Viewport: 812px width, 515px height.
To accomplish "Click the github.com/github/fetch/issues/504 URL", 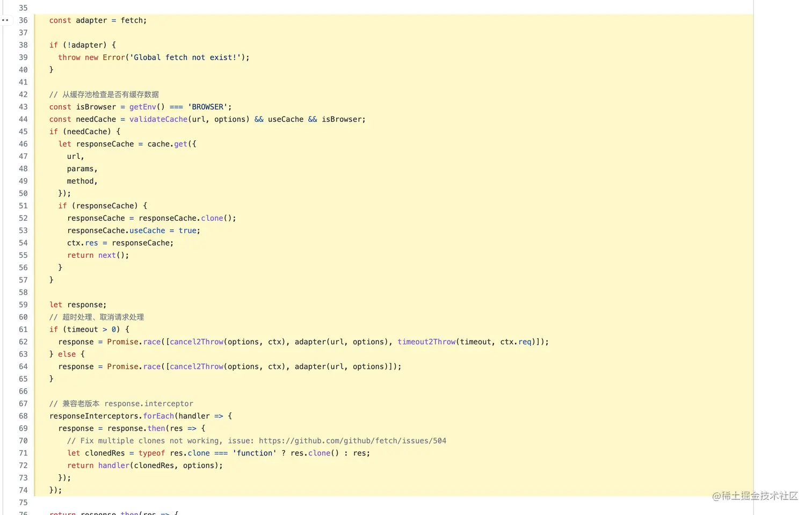I will 352,440.
